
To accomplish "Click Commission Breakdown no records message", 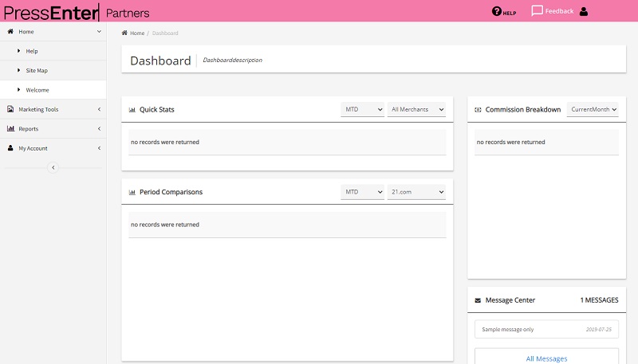I will [510, 143].
